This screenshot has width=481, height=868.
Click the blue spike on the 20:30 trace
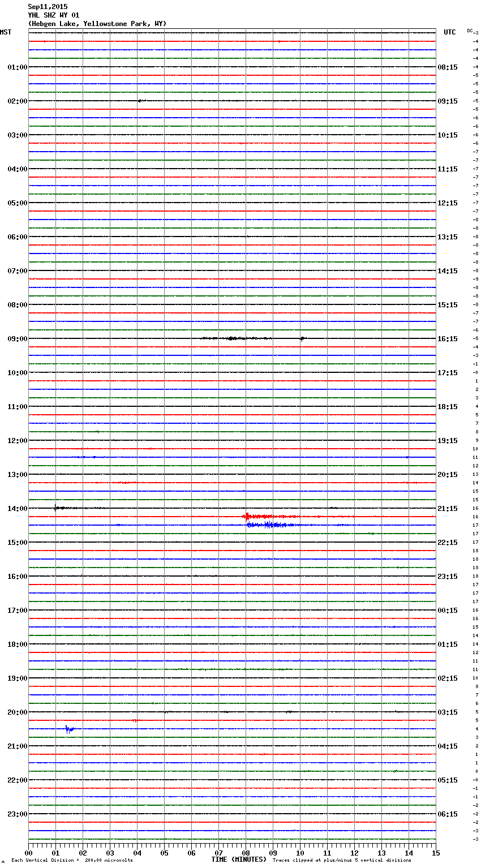pyautogui.click(x=69, y=729)
